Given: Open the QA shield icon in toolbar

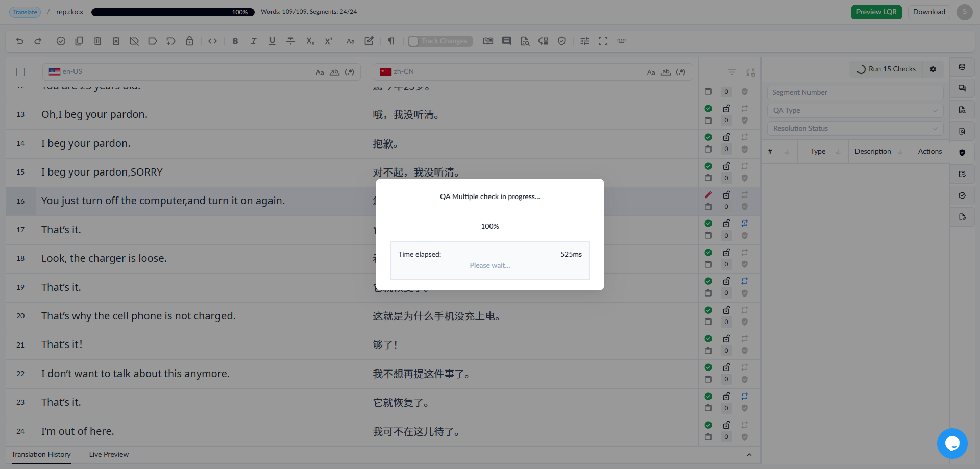Looking at the screenshot, I should tap(561, 41).
